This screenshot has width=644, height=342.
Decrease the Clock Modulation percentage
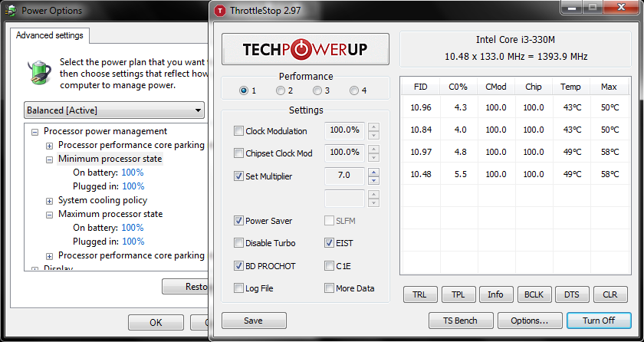point(374,135)
